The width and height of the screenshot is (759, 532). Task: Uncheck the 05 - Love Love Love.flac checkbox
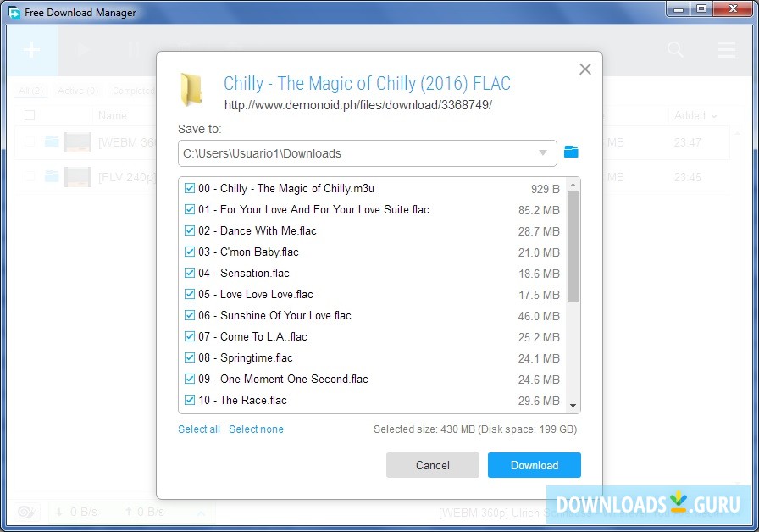[x=190, y=294]
